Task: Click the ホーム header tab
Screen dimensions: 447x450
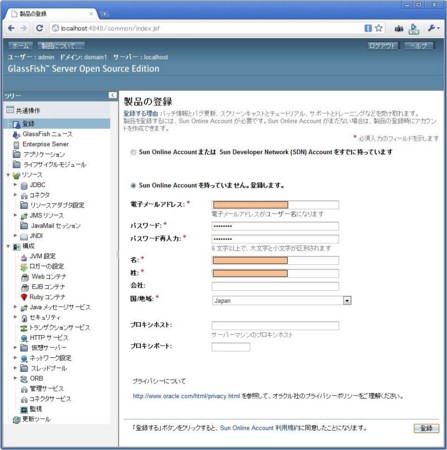Action: tap(20, 45)
